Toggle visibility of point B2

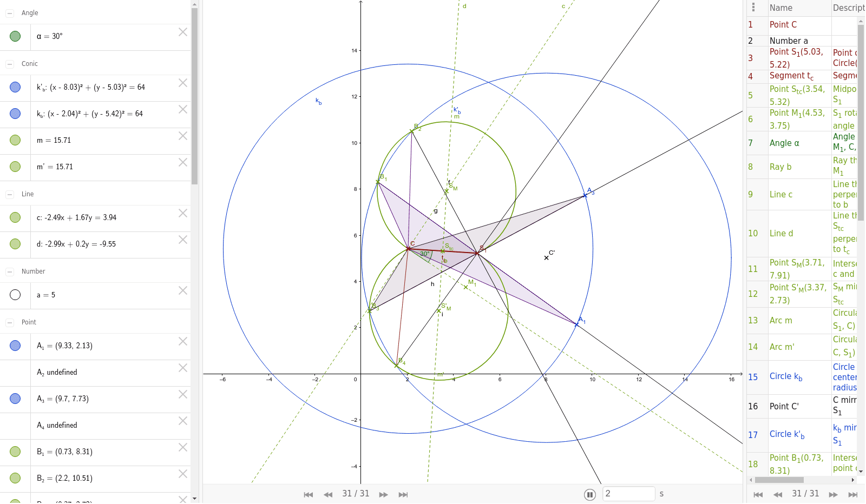(x=15, y=478)
